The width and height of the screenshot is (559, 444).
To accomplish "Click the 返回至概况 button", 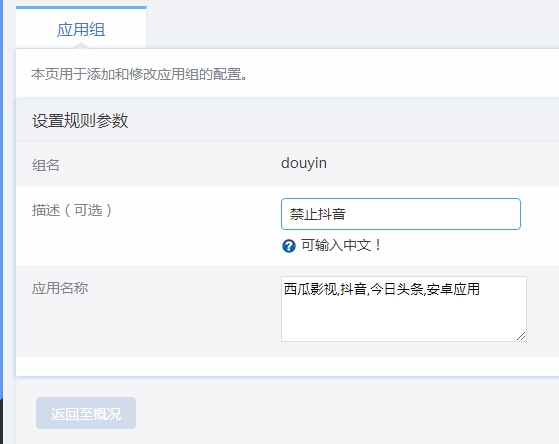I will point(86,413).
